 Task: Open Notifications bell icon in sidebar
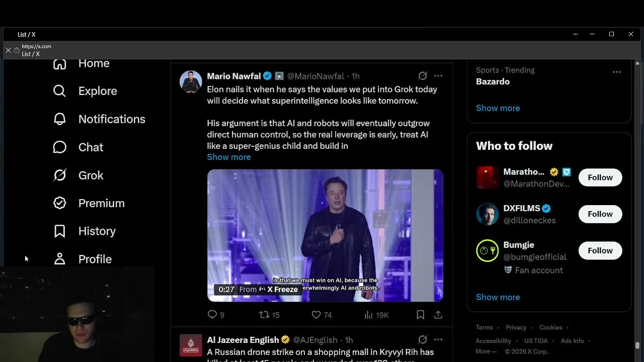click(59, 119)
